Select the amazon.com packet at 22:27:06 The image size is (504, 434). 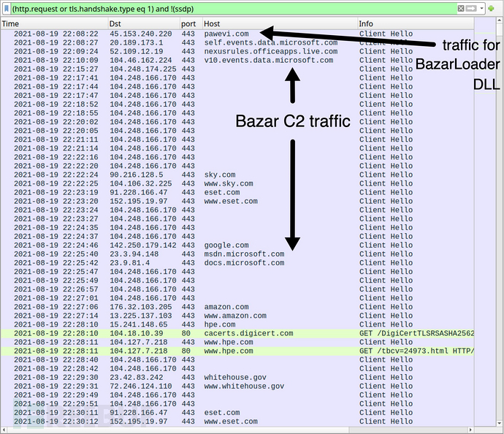coord(237,307)
